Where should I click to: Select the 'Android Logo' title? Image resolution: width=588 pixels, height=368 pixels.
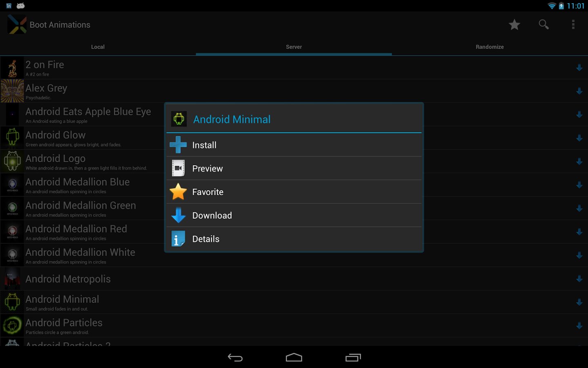56,159
